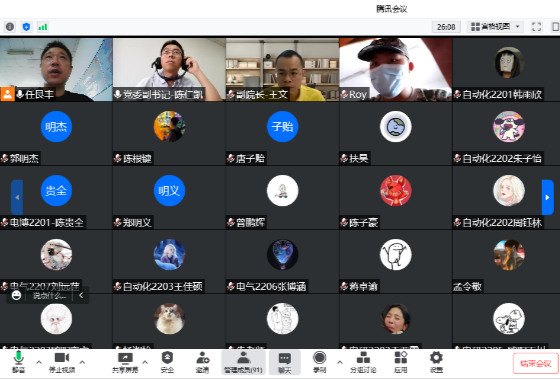Open the Chat panel

point(285,362)
